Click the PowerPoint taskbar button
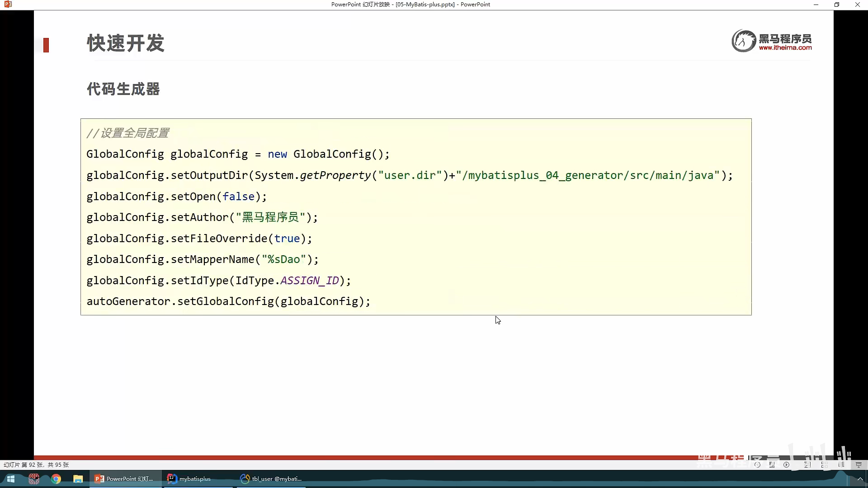This screenshot has width=868, height=488. [x=125, y=479]
